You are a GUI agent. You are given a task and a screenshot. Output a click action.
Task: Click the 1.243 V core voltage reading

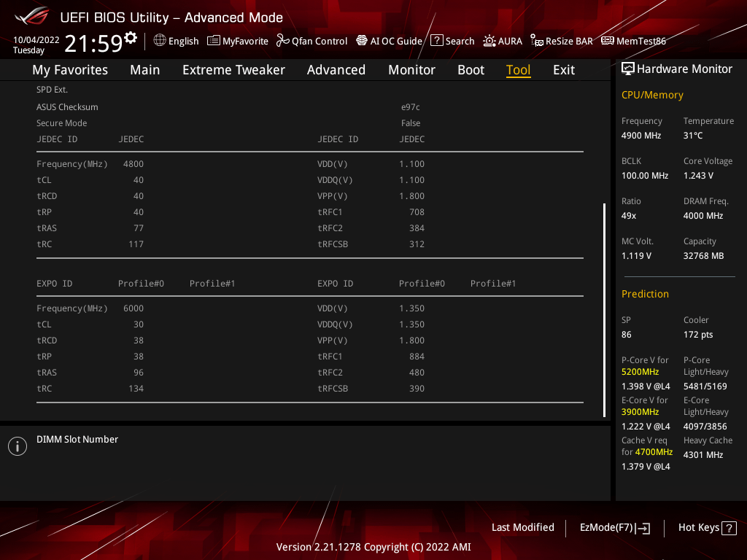[x=698, y=176]
